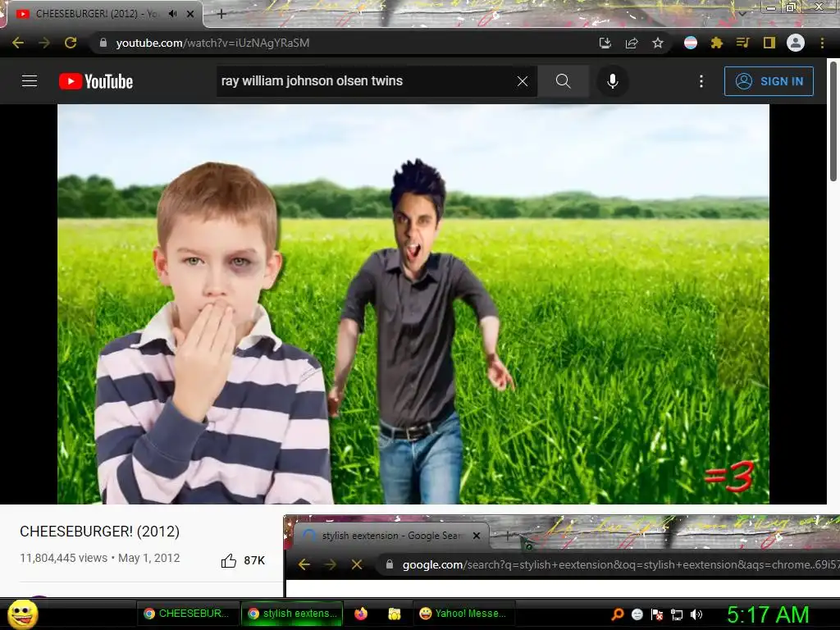840x630 pixels.
Task: Click the YouTube page scrollbar thumb
Action: coord(833,121)
